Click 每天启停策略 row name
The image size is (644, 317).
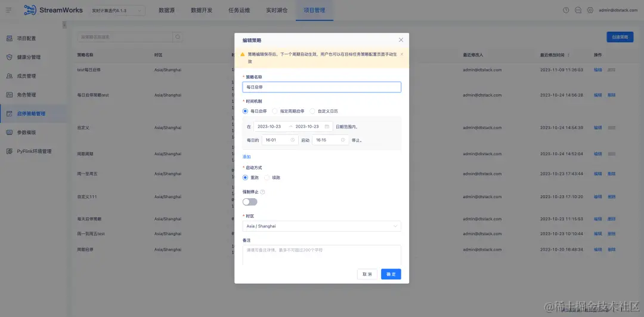point(89,219)
